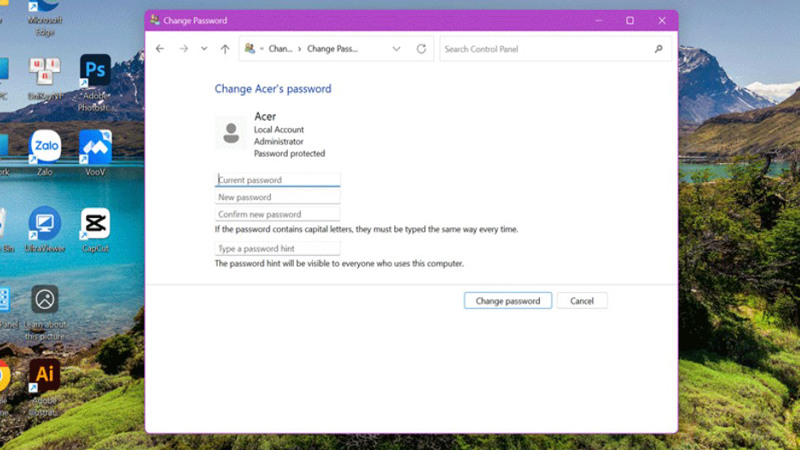This screenshot has height=450, width=800.
Task: Click the Change password button
Action: pyautogui.click(x=507, y=301)
